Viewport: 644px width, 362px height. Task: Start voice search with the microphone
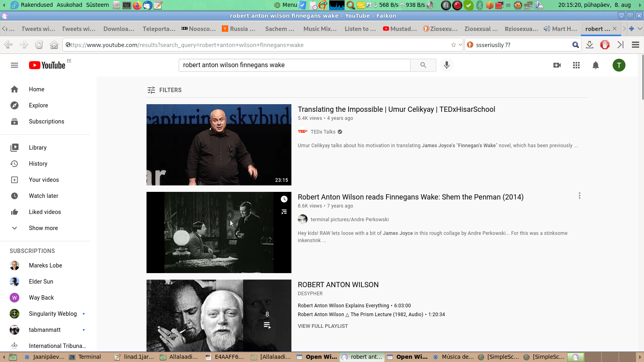pyautogui.click(x=446, y=65)
